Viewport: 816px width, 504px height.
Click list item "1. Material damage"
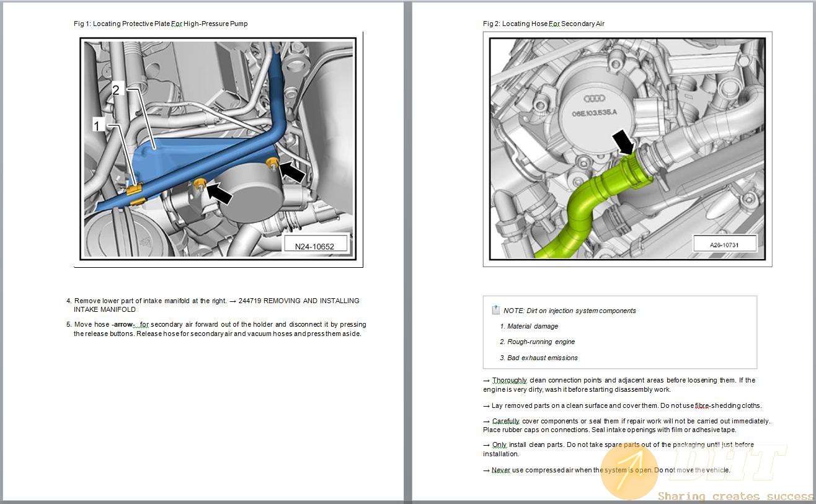[529, 326]
